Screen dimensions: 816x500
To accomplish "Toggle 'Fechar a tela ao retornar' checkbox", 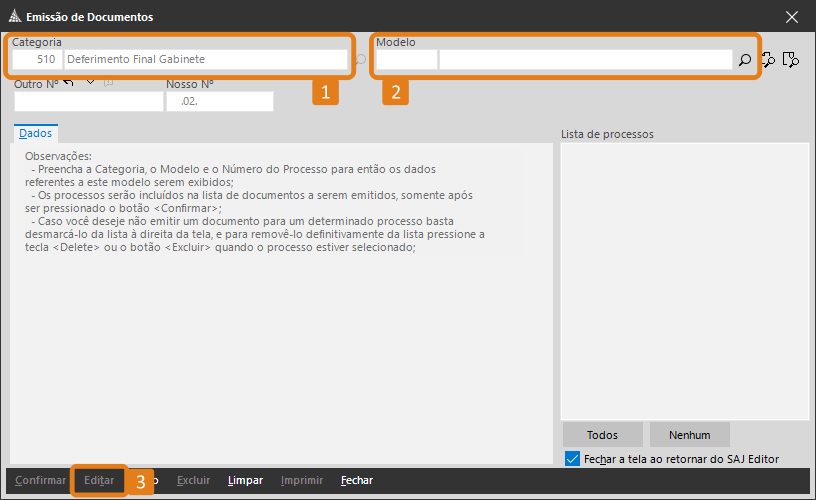I will click(572, 459).
